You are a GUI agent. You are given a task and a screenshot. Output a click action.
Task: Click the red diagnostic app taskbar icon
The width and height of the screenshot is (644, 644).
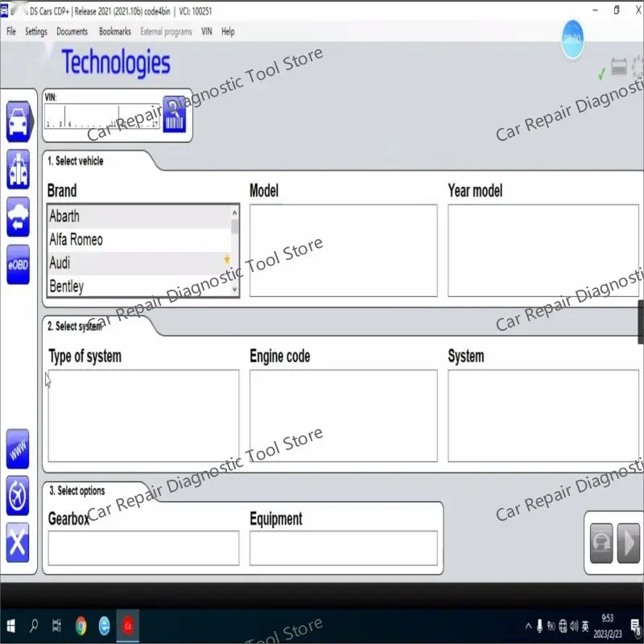(x=128, y=626)
